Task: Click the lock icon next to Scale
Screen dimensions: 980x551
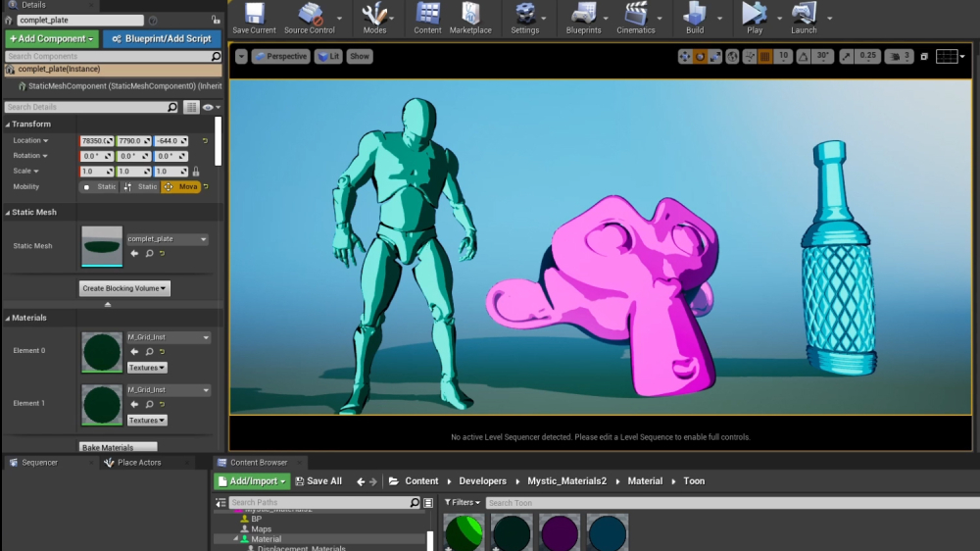Action: pyautogui.click(x=196, y=171)
